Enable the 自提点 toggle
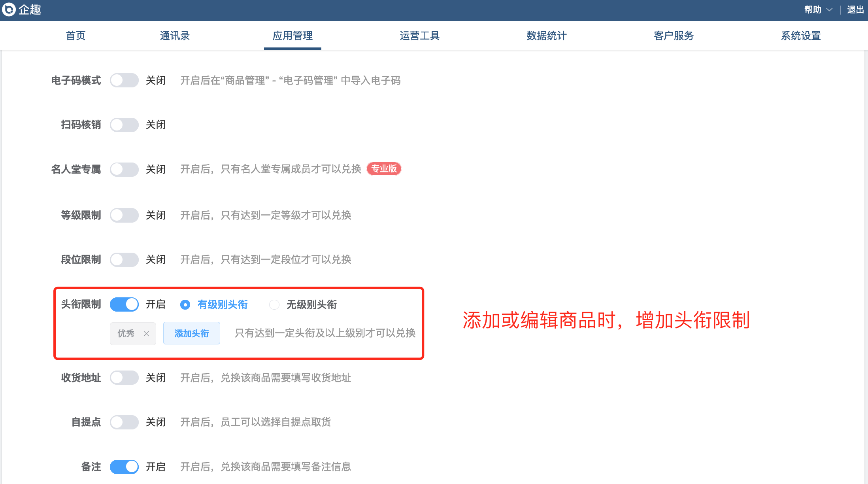 coord(124,422)
